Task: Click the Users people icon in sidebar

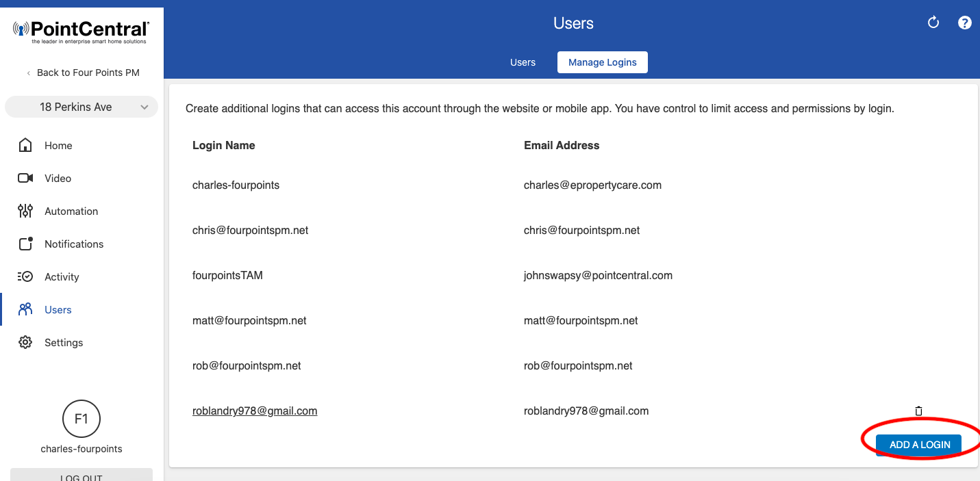Action: click(x=25, y=309)
